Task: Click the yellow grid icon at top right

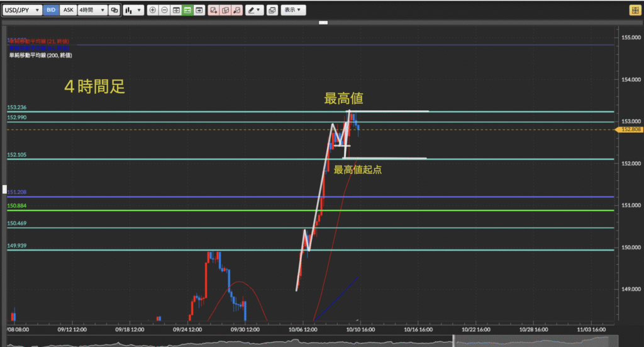Action: click(x=635, y=10)
